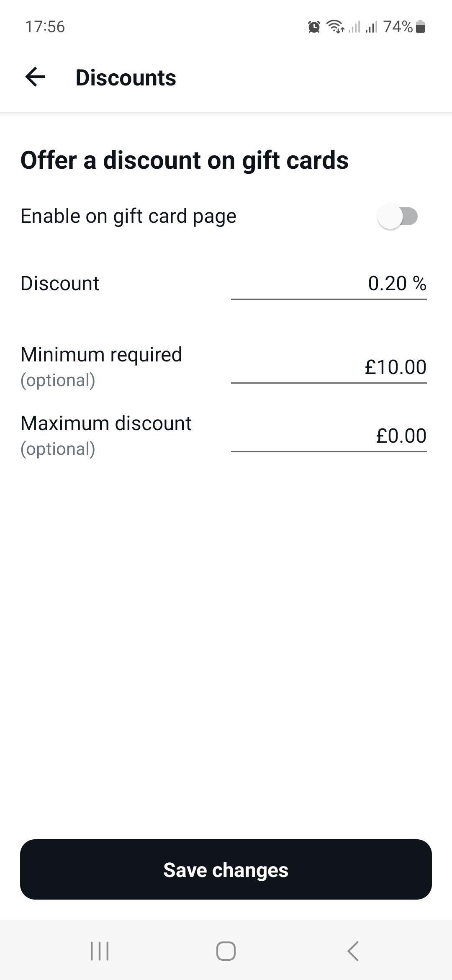
Task: Open Android recent apps button
Action: click(x=100, y=951)
